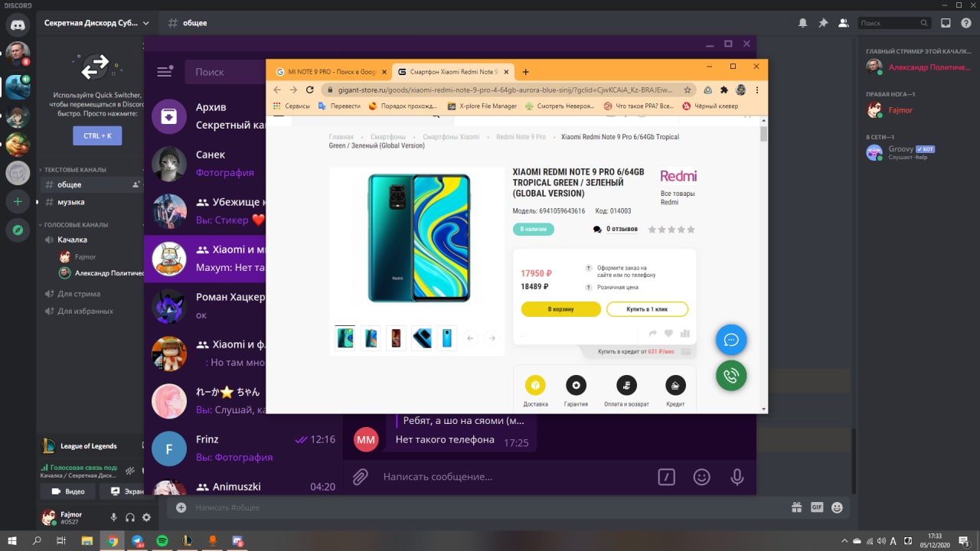Image resolution: width=980 pixels, height=551 pixels.
Task: Open Telegram chat with Санек
Action: click(x=205, y=164)
